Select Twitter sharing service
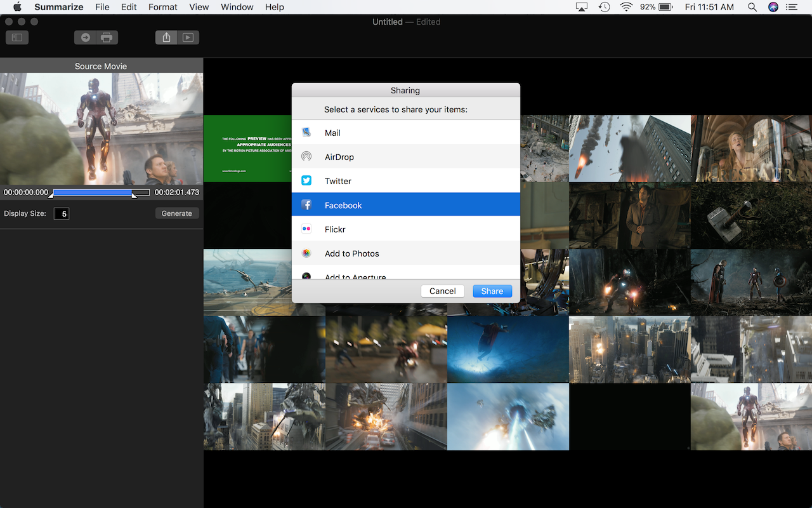Image resolution: width=812 pixels, height=508 pixels. pyautogui.click(x=406, y=181)
